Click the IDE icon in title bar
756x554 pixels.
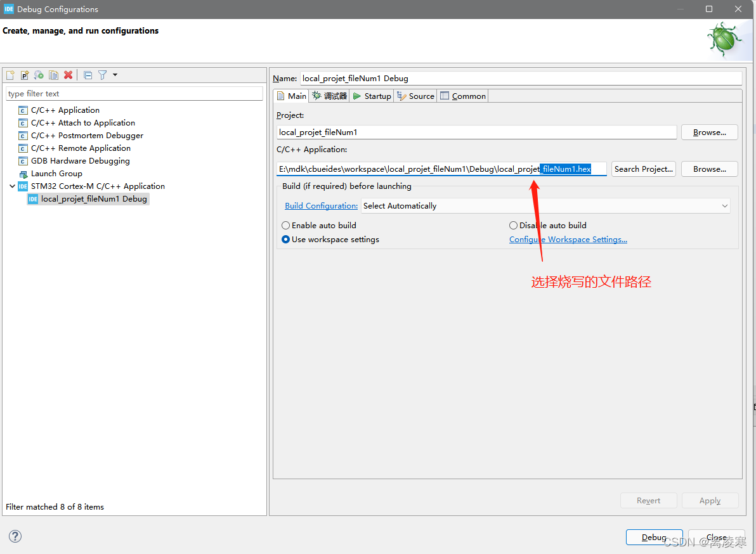pyautogui.click(x=9, y=9)
